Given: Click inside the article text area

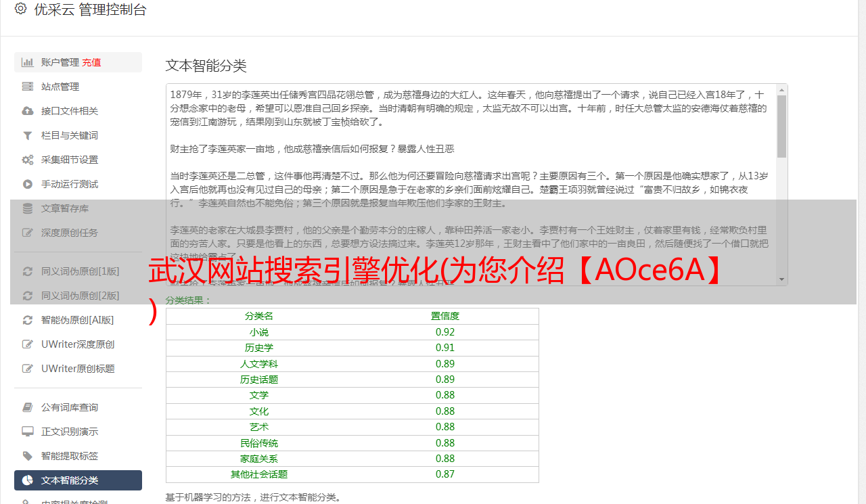Looking at the screenshot, I should (x=470, y=185).
